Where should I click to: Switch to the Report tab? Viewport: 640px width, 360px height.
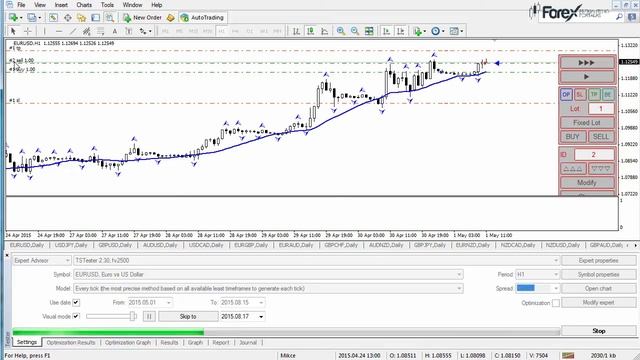(221, 342)
